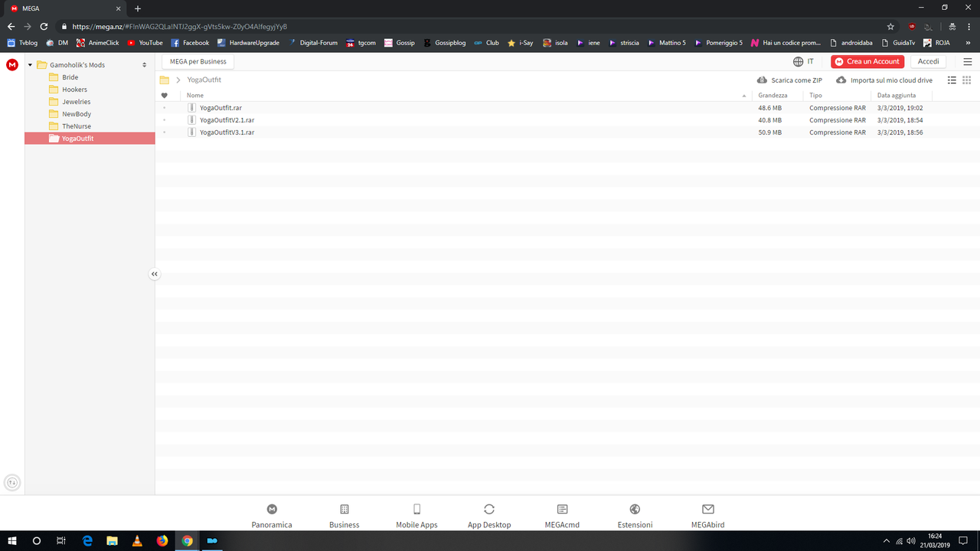Click the root folder icon in the breadcrumb
This screenshot has width=980, height=551.
[x=165, y=80]
